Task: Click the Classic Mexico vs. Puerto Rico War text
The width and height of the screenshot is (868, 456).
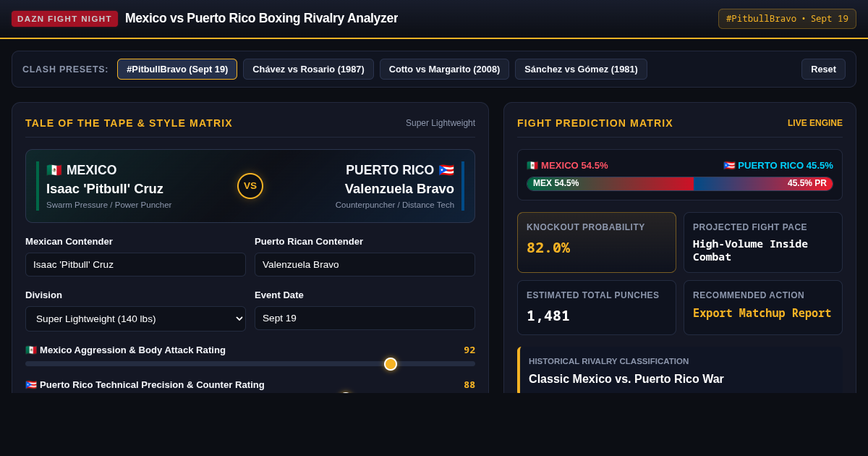Action: (626, 379)
